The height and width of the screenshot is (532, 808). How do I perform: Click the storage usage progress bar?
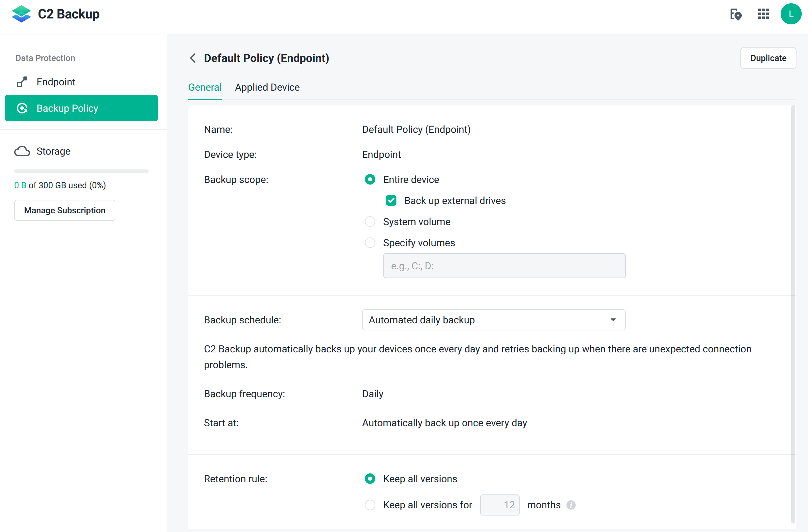click(x=81, y=171)
